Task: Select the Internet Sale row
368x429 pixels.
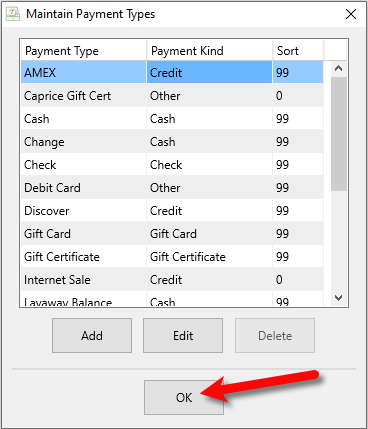Action: click(x=172, y=280)
